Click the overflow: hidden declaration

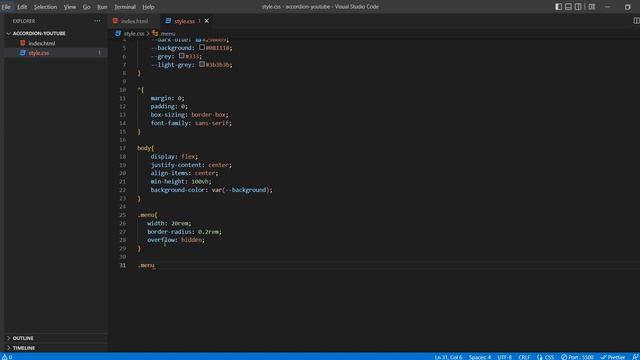[176, 240]
